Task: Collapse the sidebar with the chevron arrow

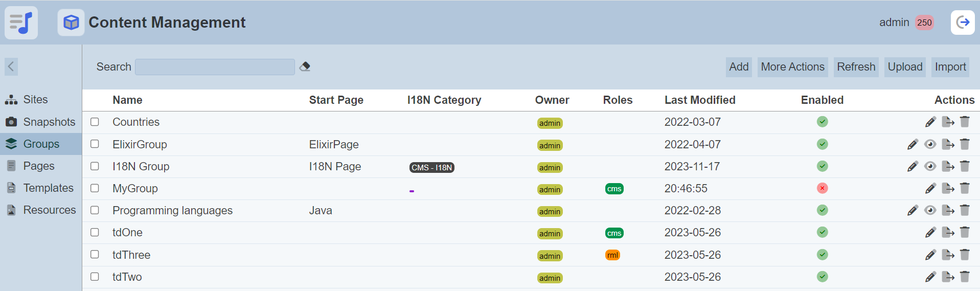Action: click(11, 66)
